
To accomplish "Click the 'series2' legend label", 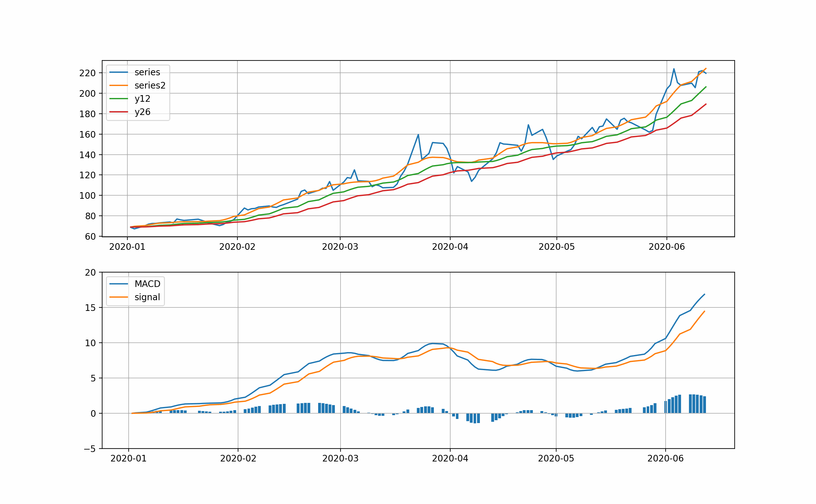I will coord(150,86).
